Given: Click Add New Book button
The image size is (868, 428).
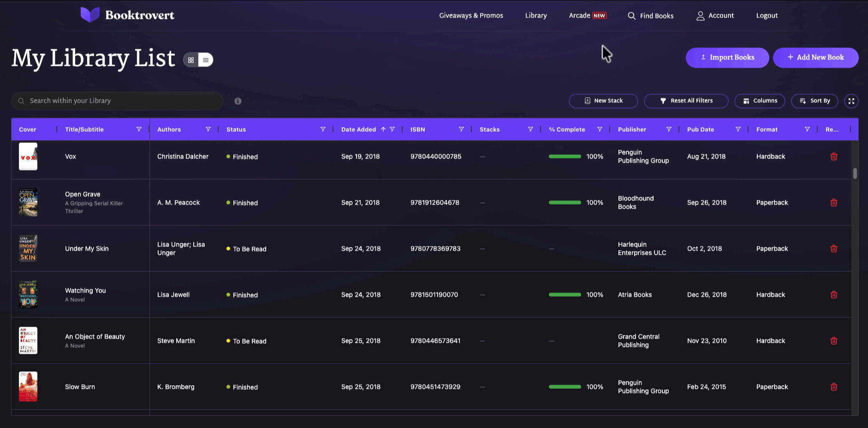Looking at the screenshot, I should pos(815,58).
